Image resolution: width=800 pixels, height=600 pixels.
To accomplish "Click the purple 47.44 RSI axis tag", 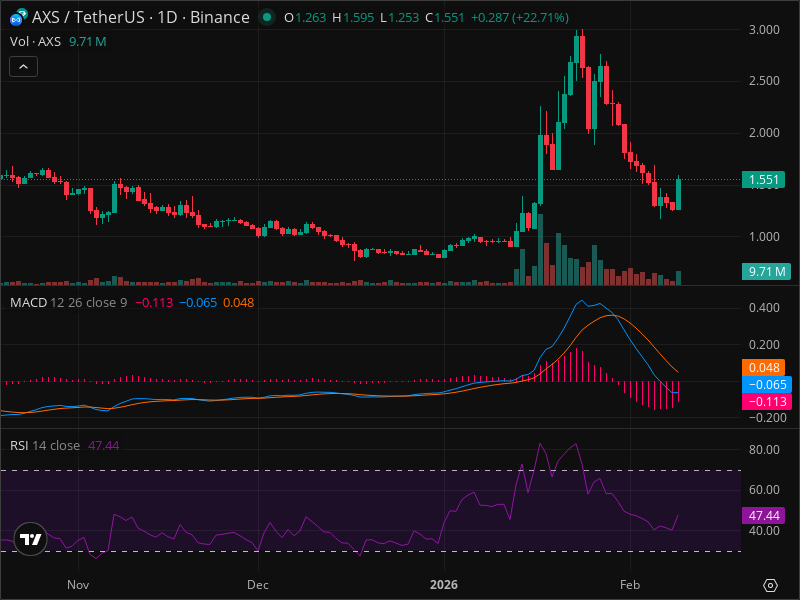I will [763, 515].
